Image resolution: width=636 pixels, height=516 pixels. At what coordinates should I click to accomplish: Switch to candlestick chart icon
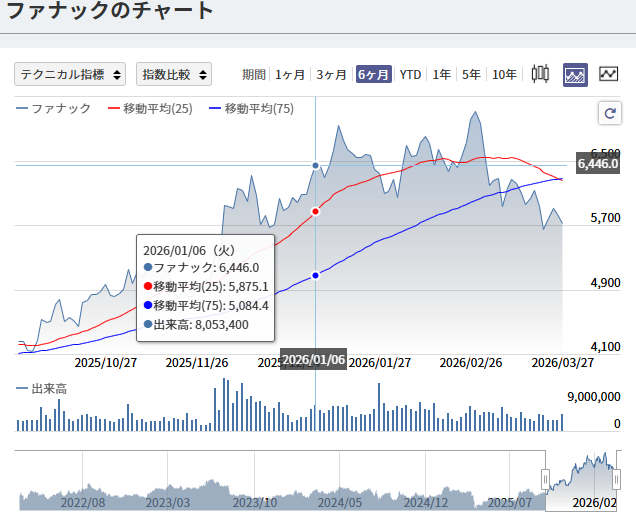[540, 74]
